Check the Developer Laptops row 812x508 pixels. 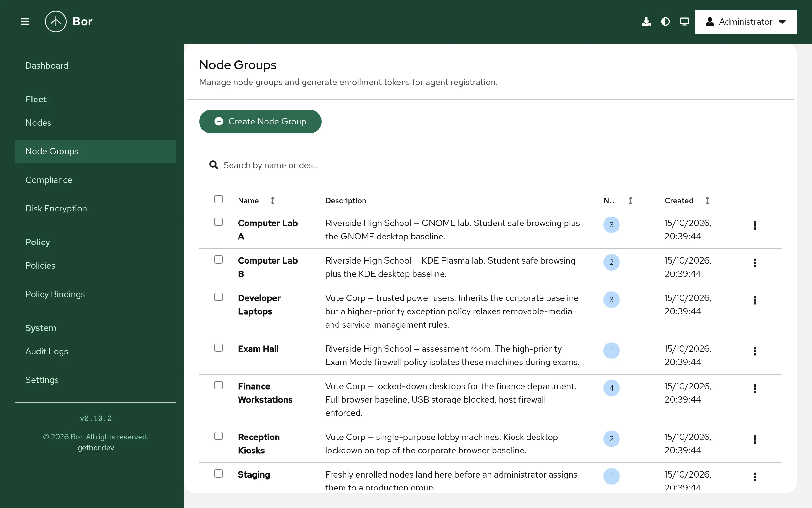pos(219,297)
